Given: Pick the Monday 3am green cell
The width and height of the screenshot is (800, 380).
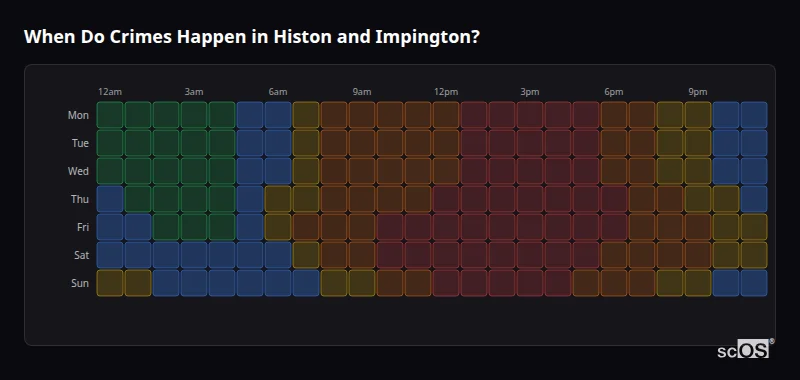Looking at the screenshot, I should [x=194, y=115].
